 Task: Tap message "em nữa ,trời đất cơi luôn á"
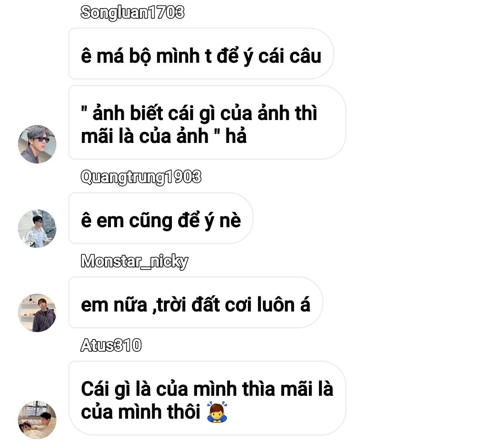196,302
